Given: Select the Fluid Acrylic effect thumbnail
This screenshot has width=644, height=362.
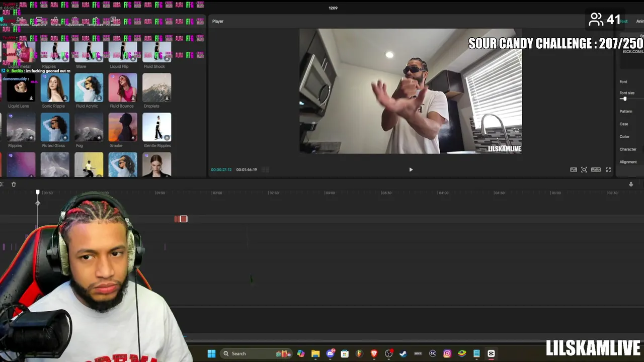Looking at the screenshot, I should pyautogui.click(x=89, y=87).
